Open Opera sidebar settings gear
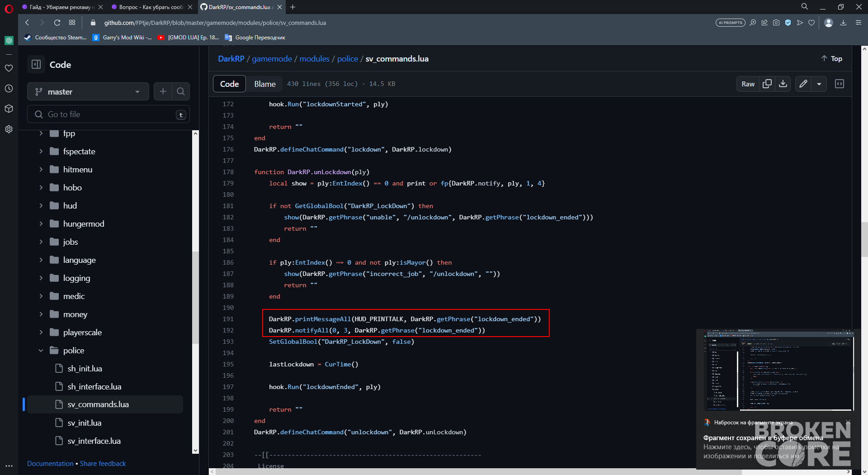Screen dimensions: 868x475 click(9, 129)
